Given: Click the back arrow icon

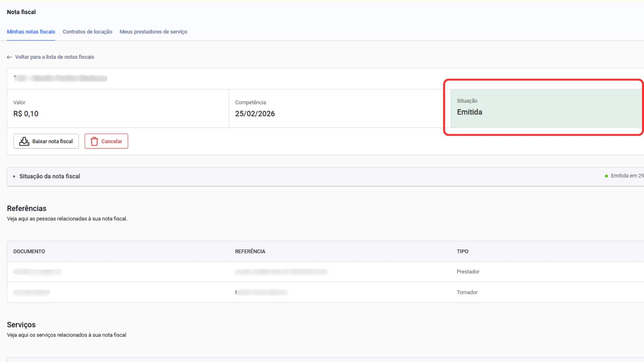Looking at the screenshot, I should 9,57.
